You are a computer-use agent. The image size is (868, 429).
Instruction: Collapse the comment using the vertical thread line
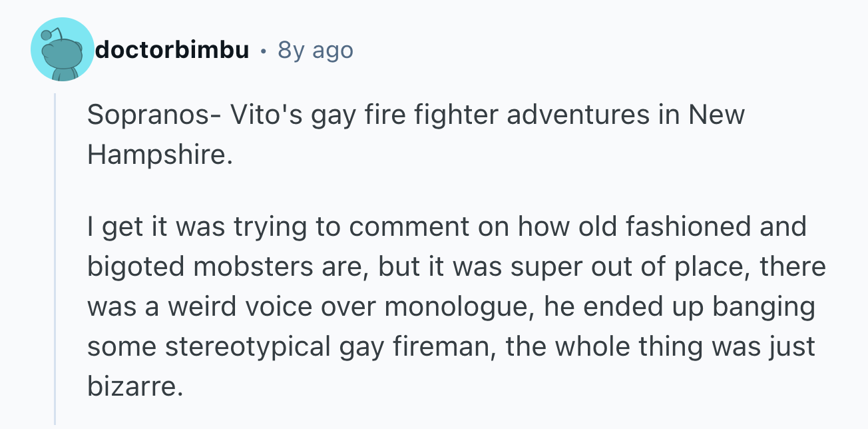tap(55, 258)
